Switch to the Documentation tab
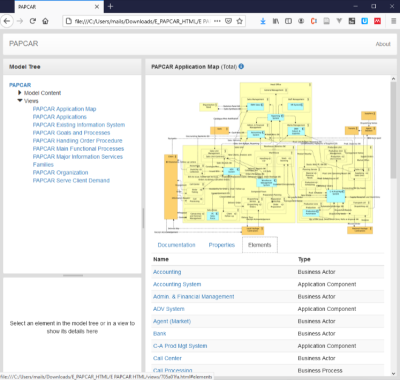The width and height of the screenshot is (400, 380). tap(176, 245)
